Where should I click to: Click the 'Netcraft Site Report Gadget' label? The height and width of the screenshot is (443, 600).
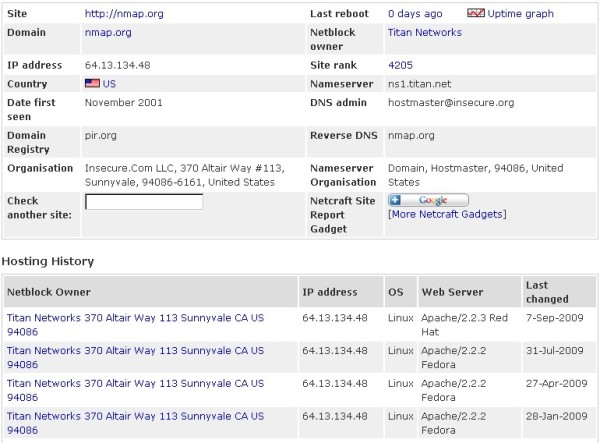coord(343,215)
